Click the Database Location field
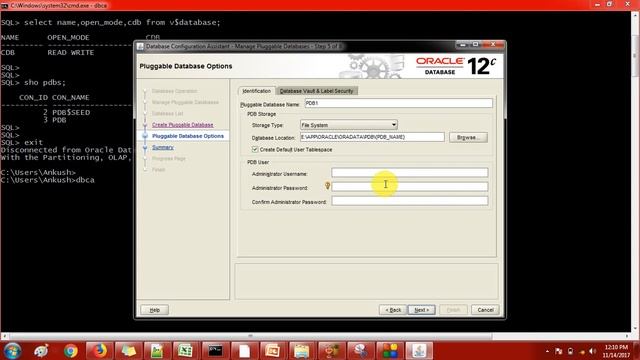This screenshot has width=640, height=360. coord(372,137)
